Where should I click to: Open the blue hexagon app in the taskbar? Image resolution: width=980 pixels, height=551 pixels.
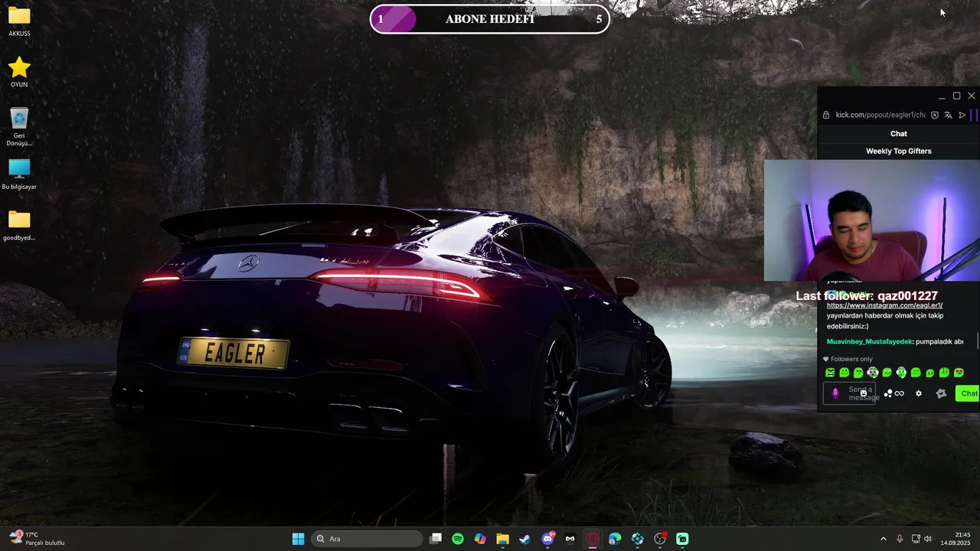tap(637, 539)
